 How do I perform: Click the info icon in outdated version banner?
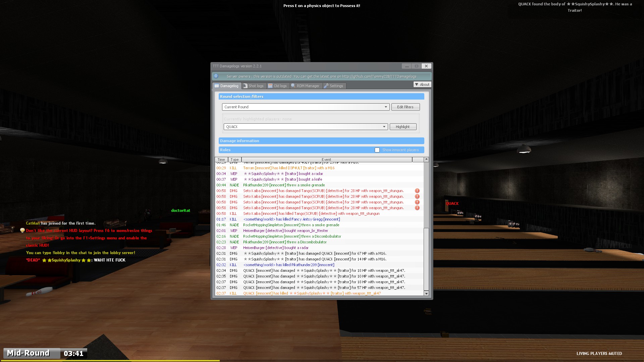(x=216, y=76)
